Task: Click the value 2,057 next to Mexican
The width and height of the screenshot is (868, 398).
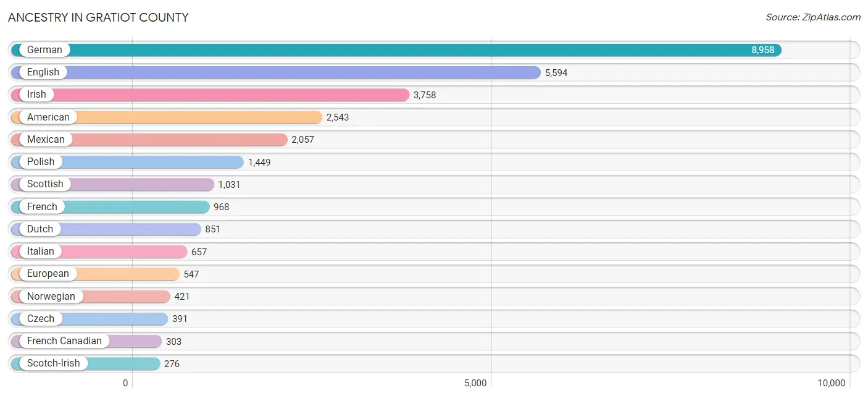Action: pyautogui.click(x=303, y=140)
